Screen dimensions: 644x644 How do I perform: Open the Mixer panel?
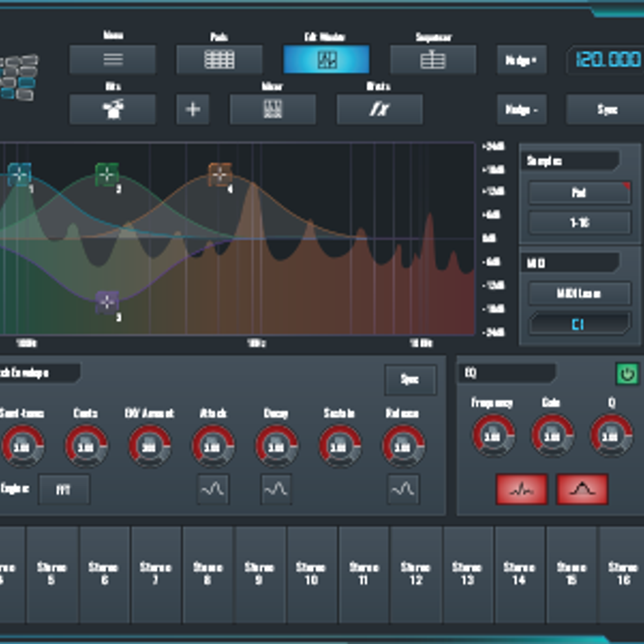pos(273,109)
